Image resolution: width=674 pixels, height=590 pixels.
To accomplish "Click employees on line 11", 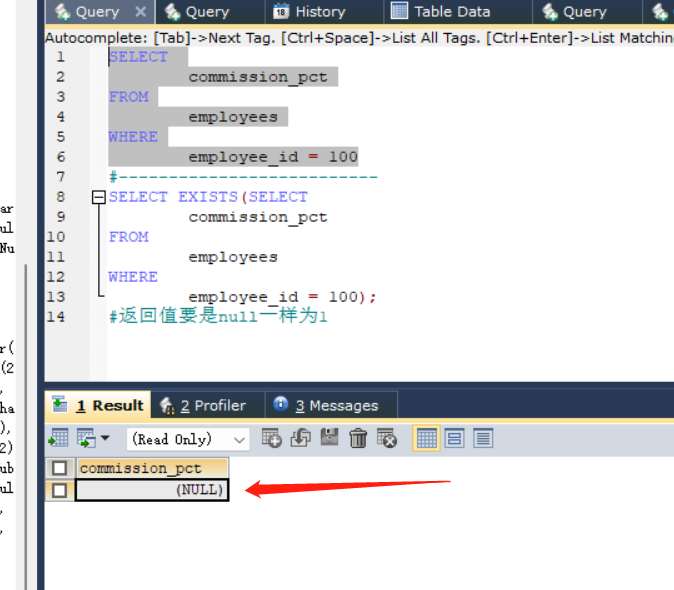I will tap(233, 257).
